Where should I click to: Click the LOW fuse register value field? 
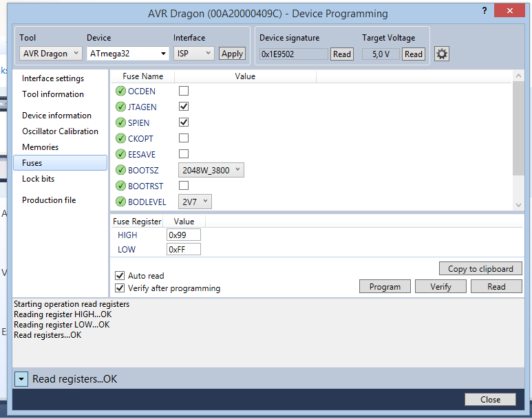(184, 249)
